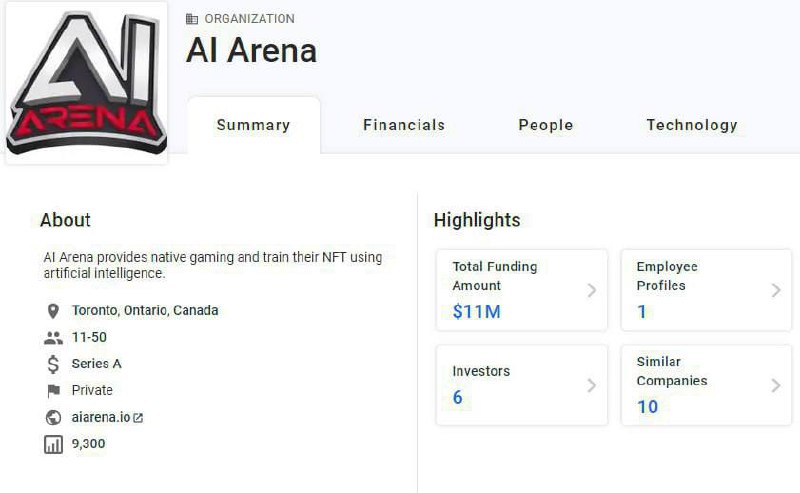
Task: Expand the Employee Profiles chevron
Action: point(776,291)
